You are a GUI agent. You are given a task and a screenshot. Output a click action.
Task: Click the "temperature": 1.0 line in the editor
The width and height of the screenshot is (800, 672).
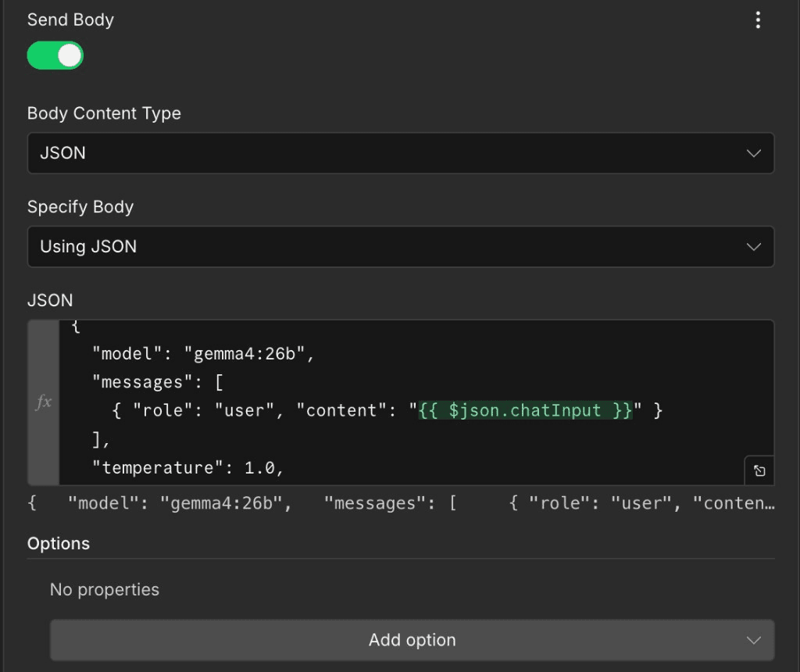click(187, 467)
